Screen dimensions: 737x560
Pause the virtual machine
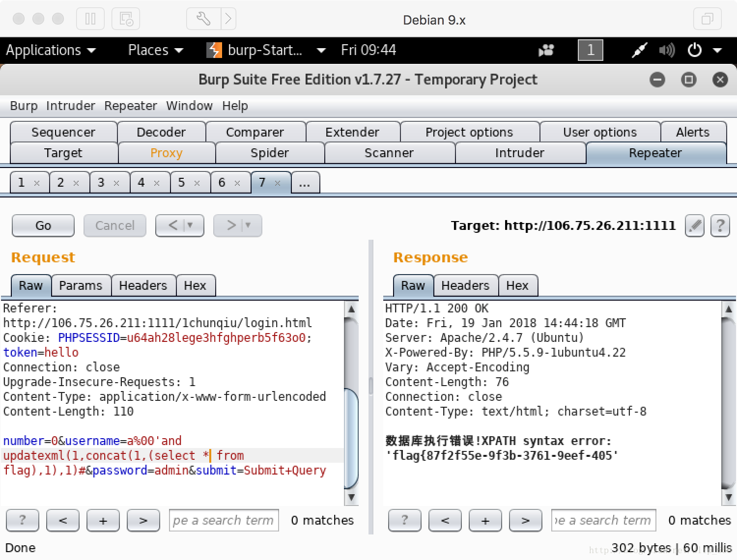[x=90, y=19]
